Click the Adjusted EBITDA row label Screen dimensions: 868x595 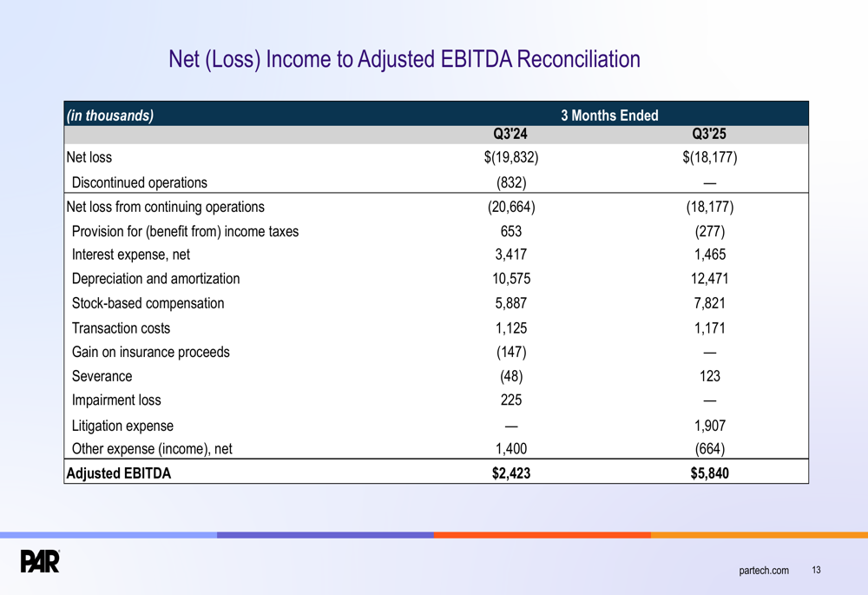[119, 473]
